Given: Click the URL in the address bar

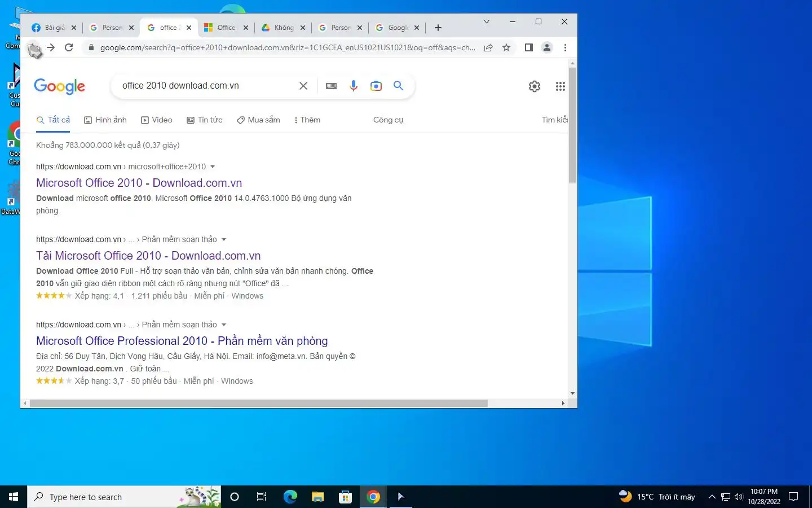Looking at the screenshot, I should (x=288, y=47).
